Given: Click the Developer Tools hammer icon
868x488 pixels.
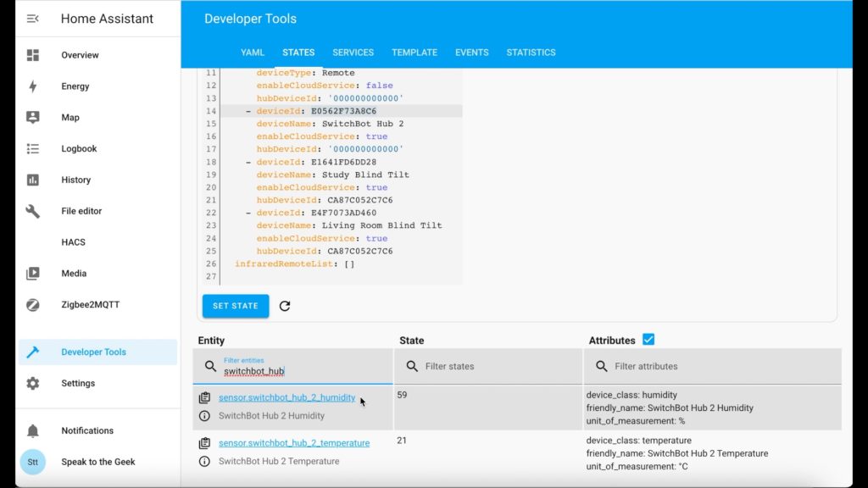Looking at the screenshot, I should (x=33, y=352).
